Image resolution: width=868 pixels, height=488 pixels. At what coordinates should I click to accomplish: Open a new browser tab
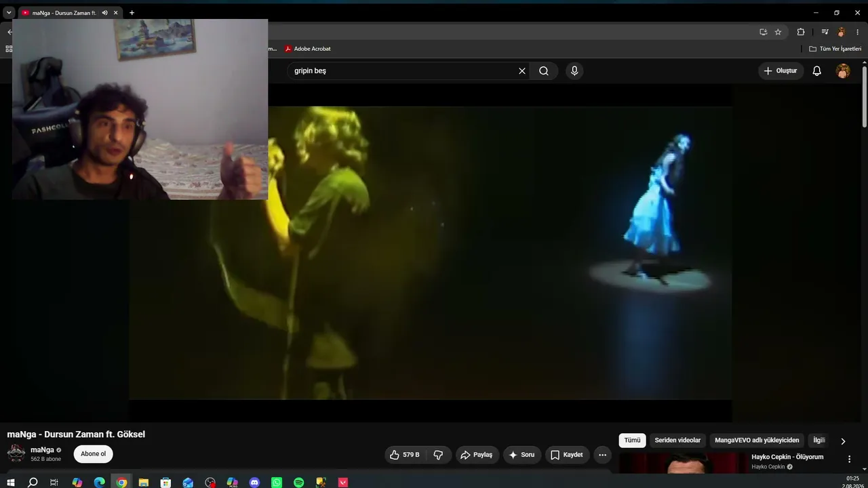point(132,13)
